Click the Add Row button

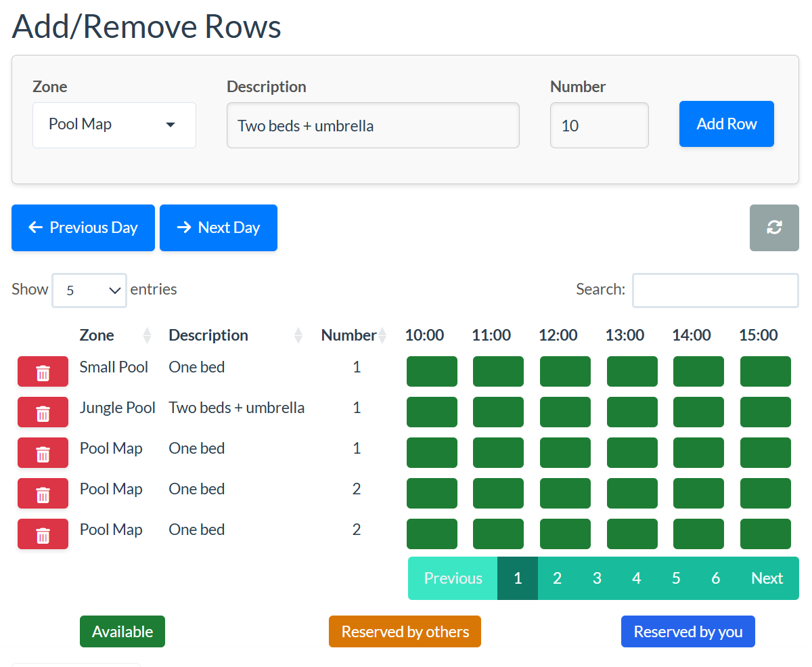click(x=726, y=124)
